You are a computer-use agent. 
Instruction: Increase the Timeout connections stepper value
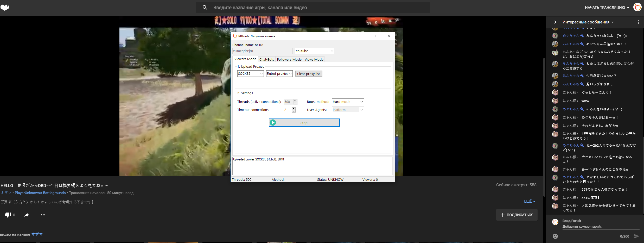(294, 108)
